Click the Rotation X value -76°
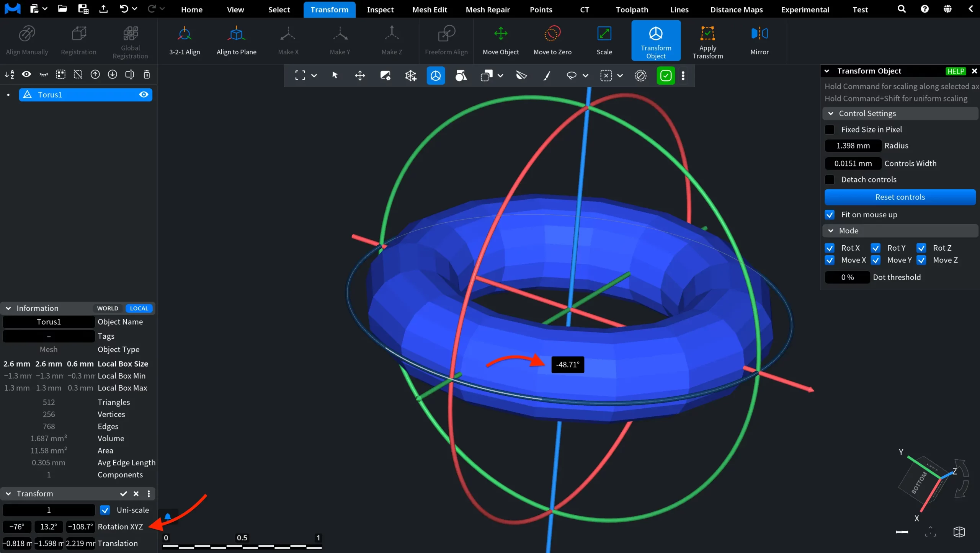 [x=17, y=527]
